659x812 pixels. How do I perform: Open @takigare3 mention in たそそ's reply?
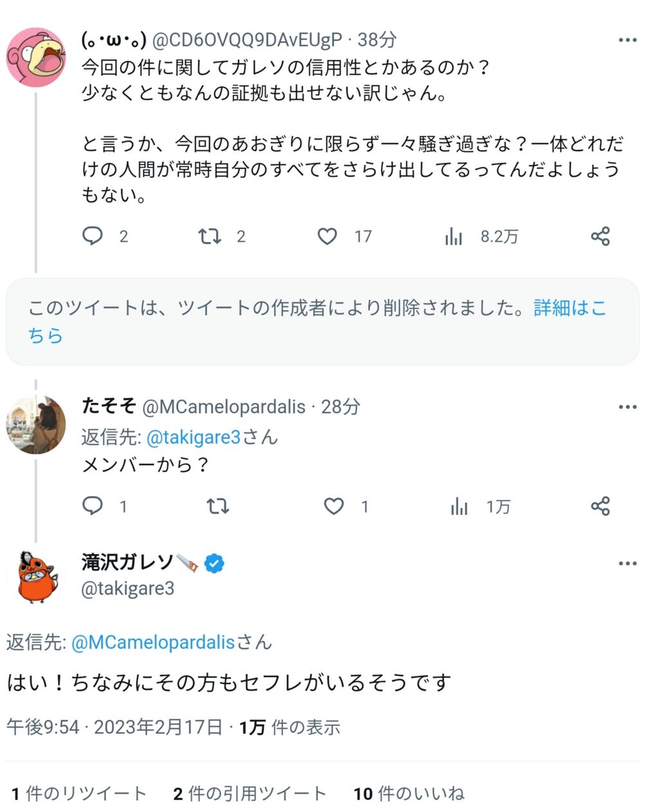point(193,438)
